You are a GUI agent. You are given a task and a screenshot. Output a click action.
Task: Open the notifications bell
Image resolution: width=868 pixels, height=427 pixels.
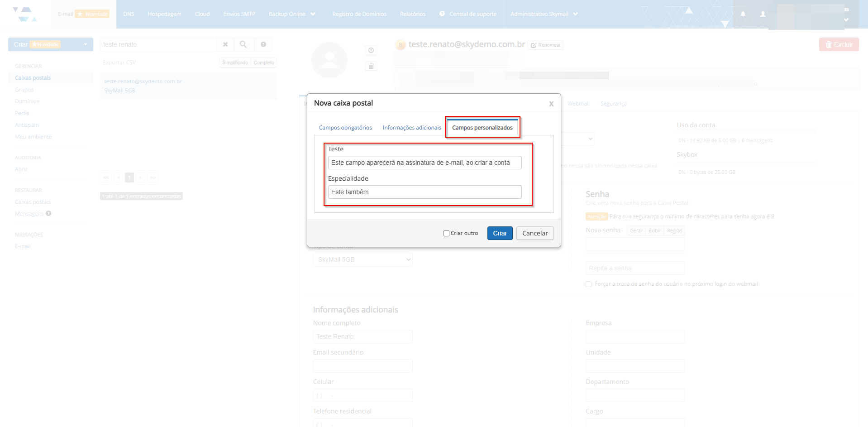pos(743,14)
